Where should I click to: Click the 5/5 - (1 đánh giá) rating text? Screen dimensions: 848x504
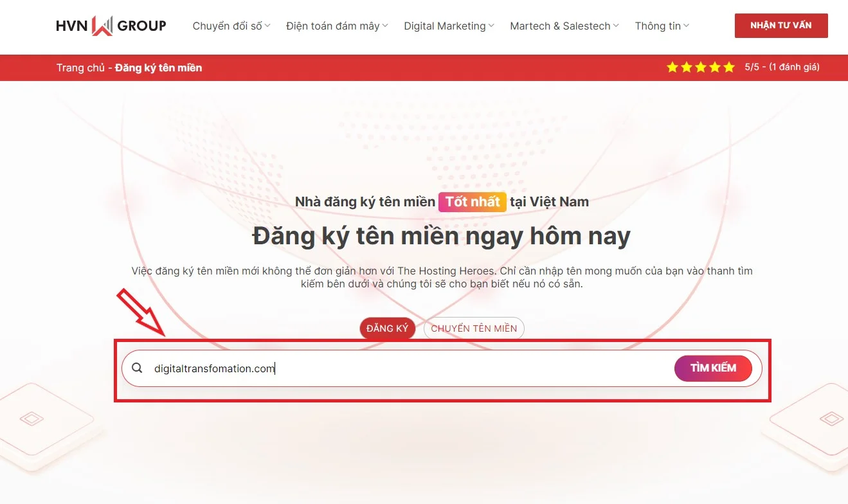[782, 67]
